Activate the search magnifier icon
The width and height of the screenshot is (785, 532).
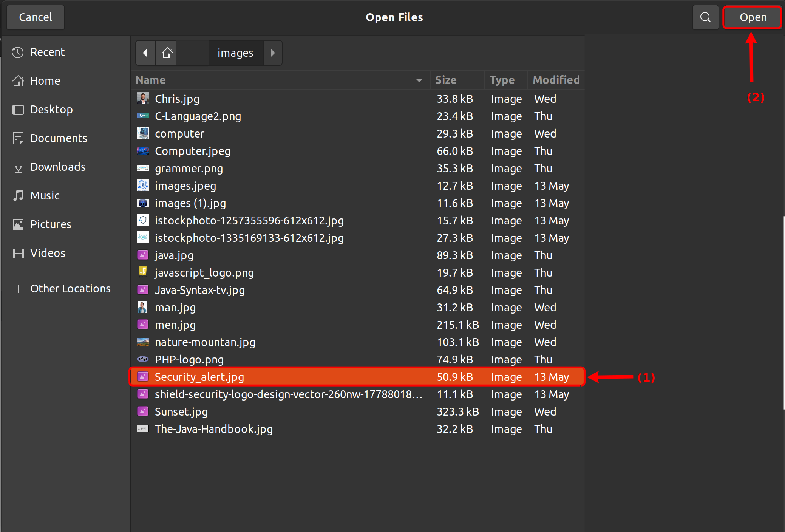pyautogui.click(x=705, y=17)
